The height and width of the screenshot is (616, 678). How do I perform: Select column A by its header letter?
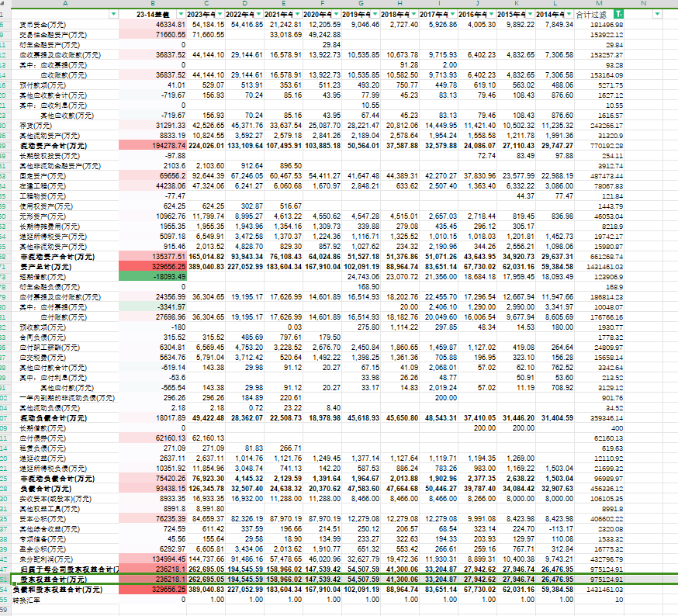click(x=65, y=3)
